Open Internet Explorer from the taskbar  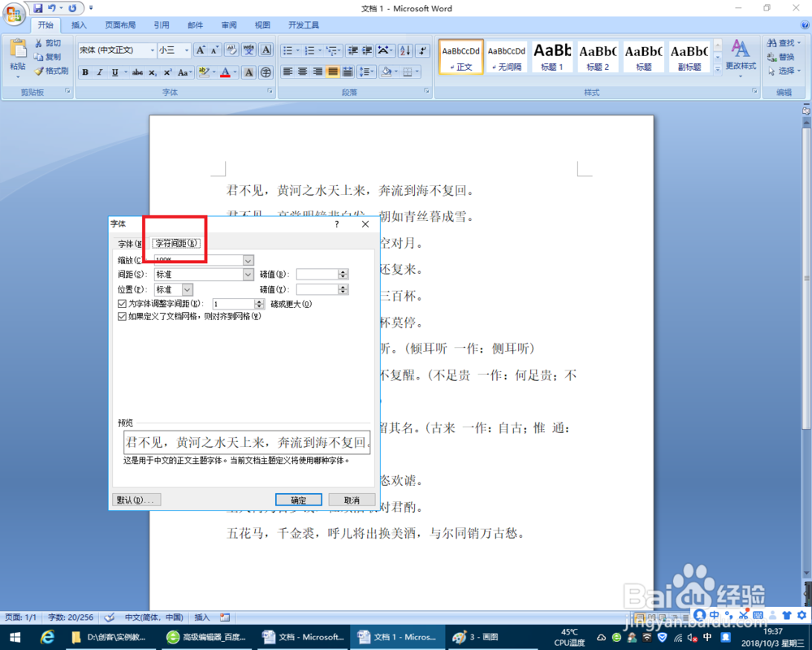point(47,637)
